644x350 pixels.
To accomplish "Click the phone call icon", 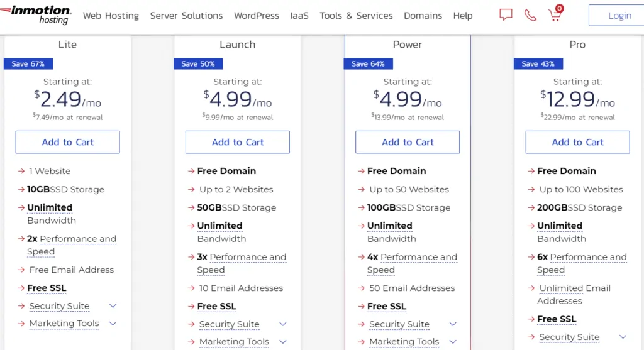I will pyautogui.click(x=530, y=15).
